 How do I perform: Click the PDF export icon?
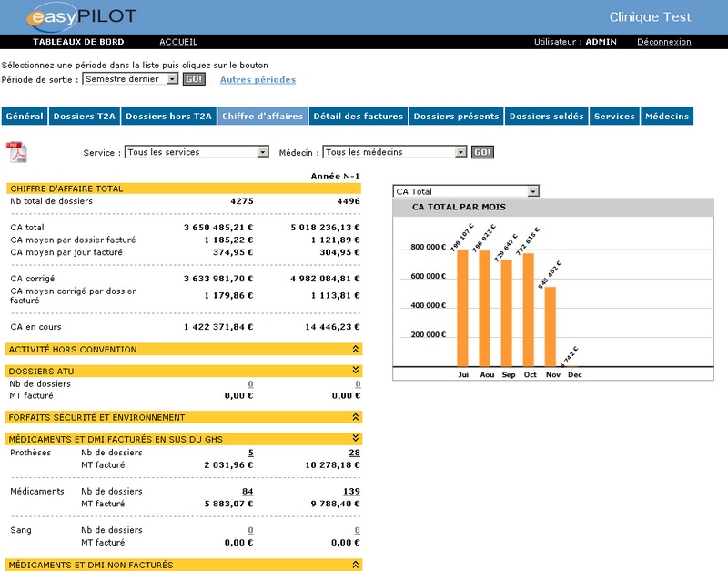point(16,151)
